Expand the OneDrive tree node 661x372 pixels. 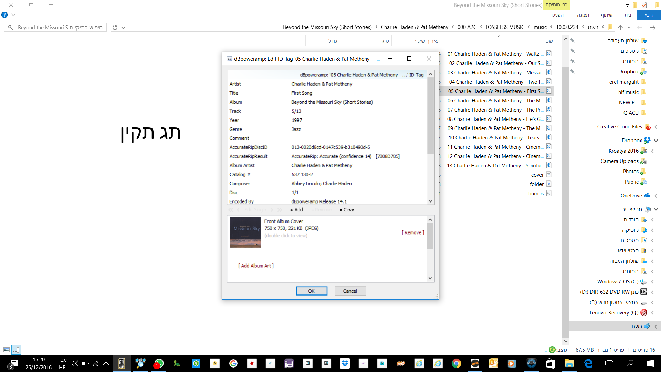click(656, 196)
